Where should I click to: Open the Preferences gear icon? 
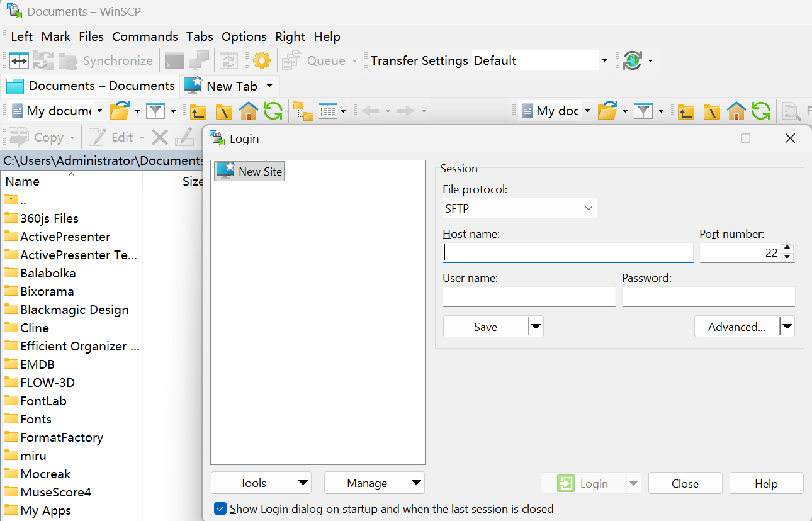[262, 60]
